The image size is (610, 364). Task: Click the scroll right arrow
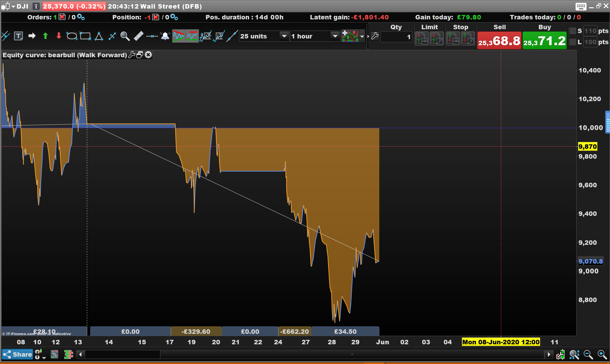(x=549, y=354)
